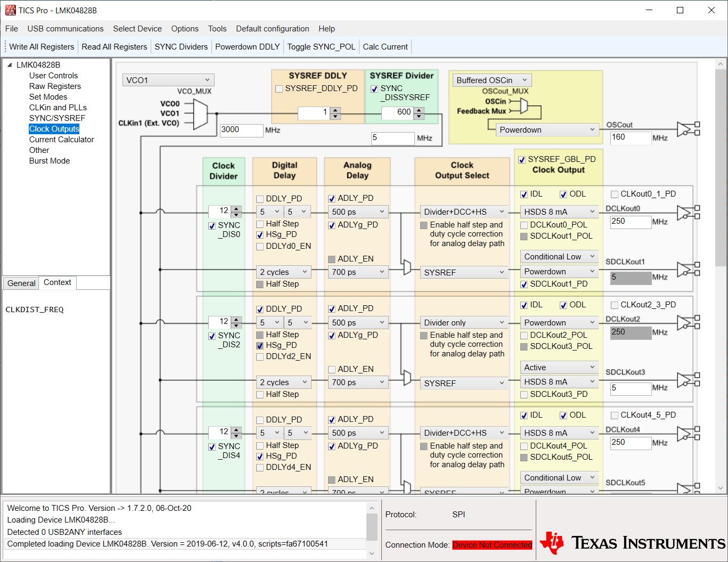728x562 pixels.
Task: Run Calc Current from the toolbar
Action: coord(385,46)
